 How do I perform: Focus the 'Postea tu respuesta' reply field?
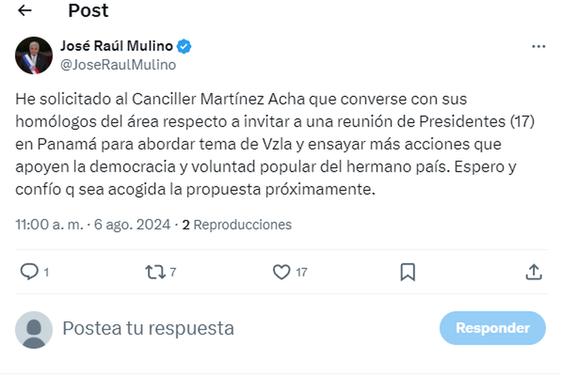(243, 328)
